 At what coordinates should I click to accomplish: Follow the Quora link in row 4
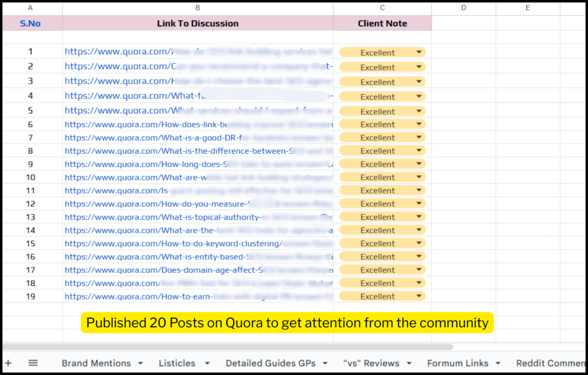(x=199, y=96)
